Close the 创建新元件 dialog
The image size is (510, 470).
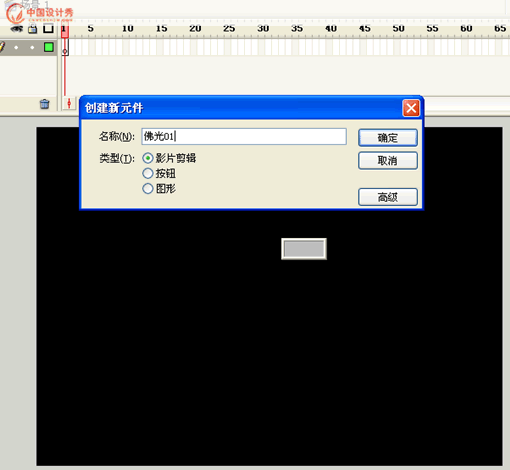[411, 108]
